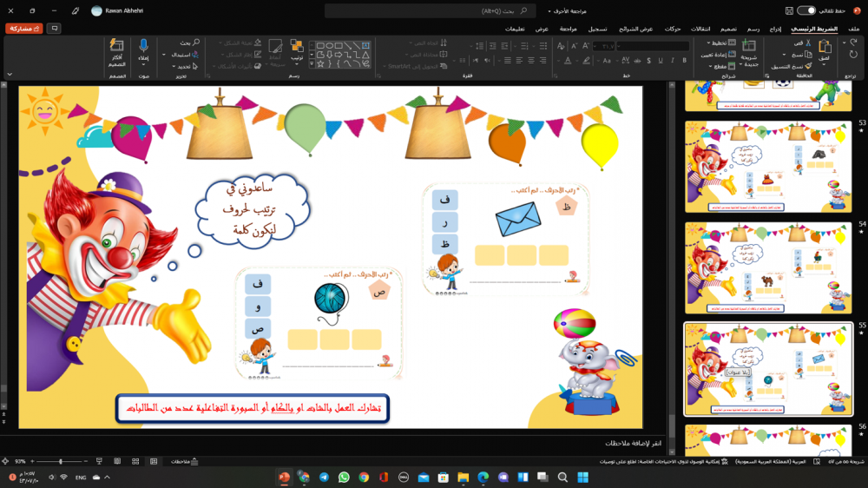
Task: Toggle Italic formatting
Action: coord(673,61)
